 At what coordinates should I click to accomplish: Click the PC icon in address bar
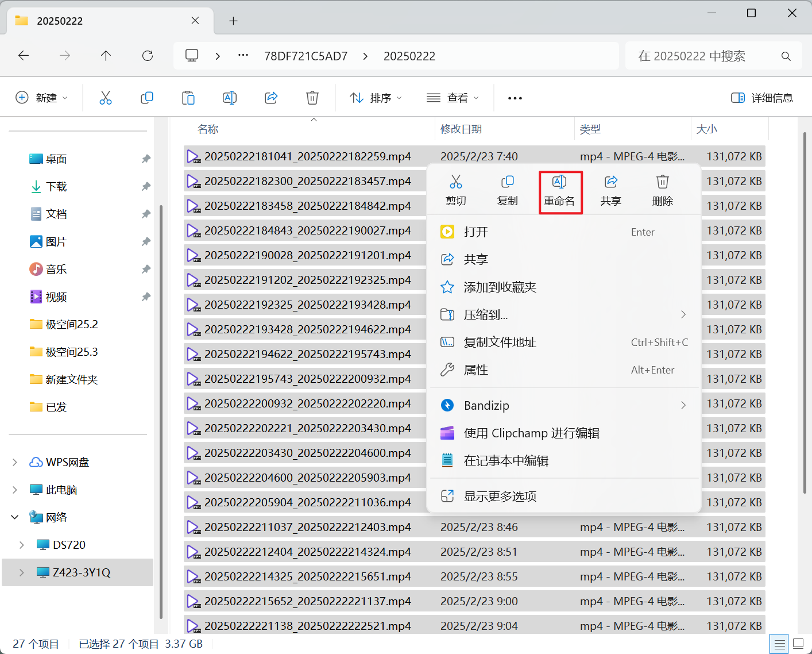click(192, 56)
